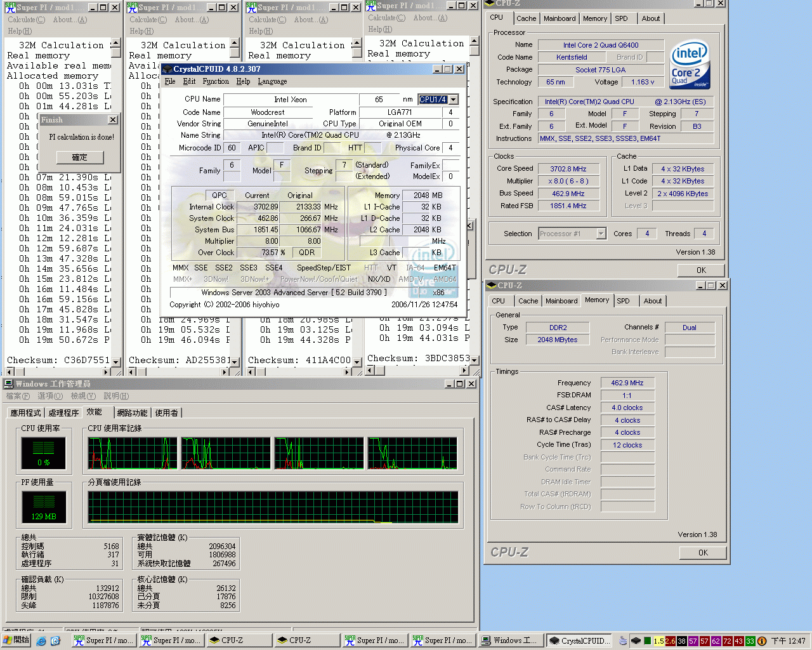
Task: Switch to the Mainboard tab in CPU-Z processor window
Action: [560, 18]
